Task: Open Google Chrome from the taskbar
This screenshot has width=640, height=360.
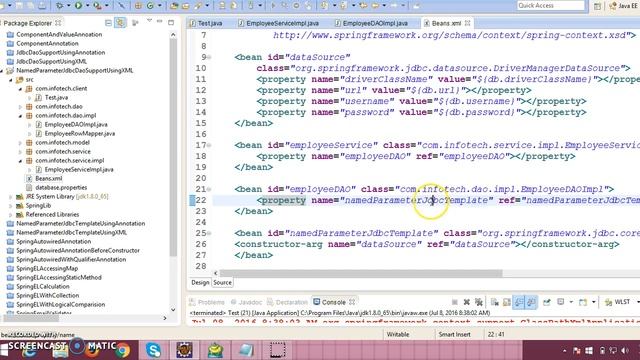Action: point(122,350)
